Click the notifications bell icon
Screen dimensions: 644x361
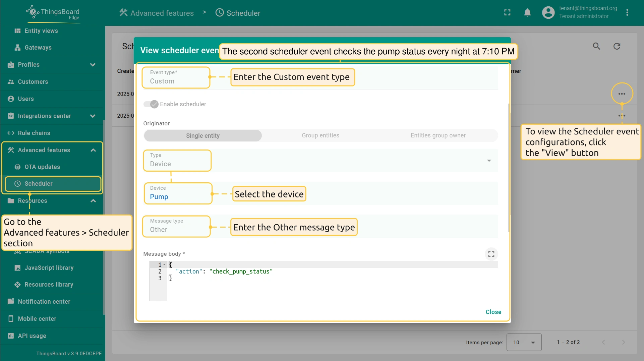click(x=527, y=13)
